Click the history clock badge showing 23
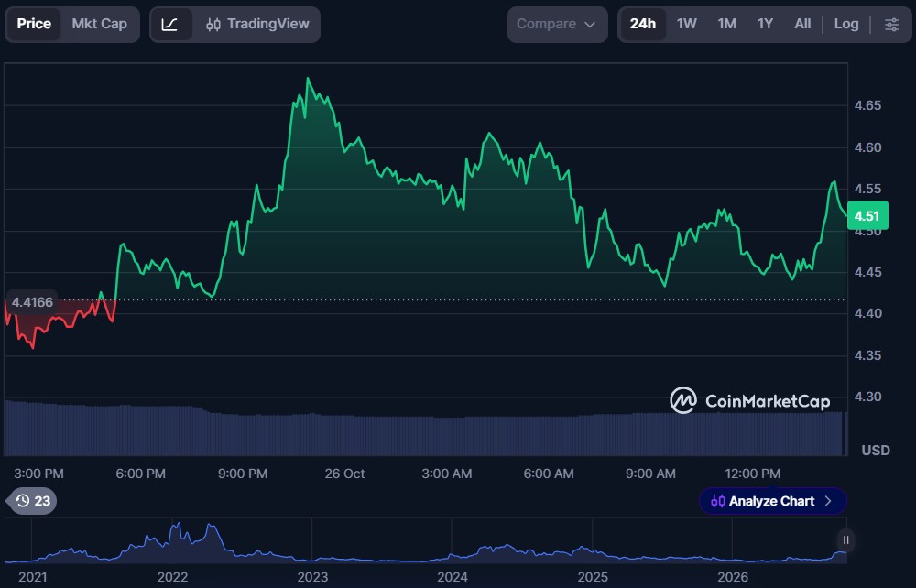 point(33,501)
